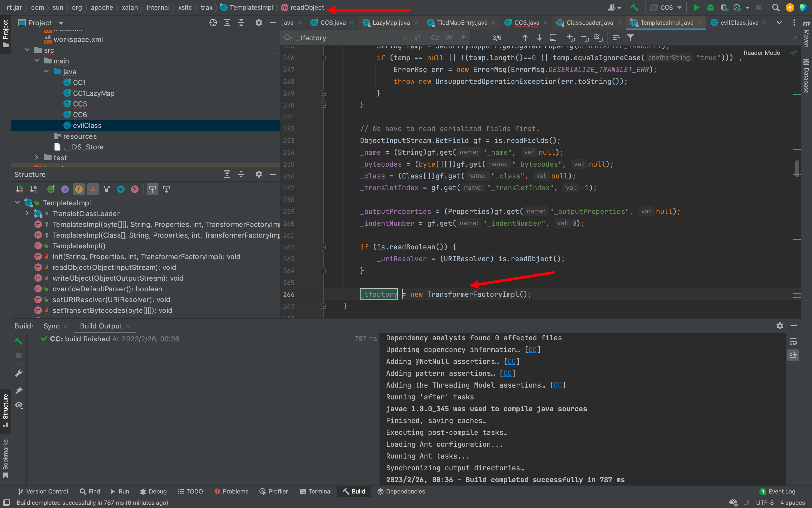Run with Coverage using the shield icon
812x508 pixels.
point(724,8)
